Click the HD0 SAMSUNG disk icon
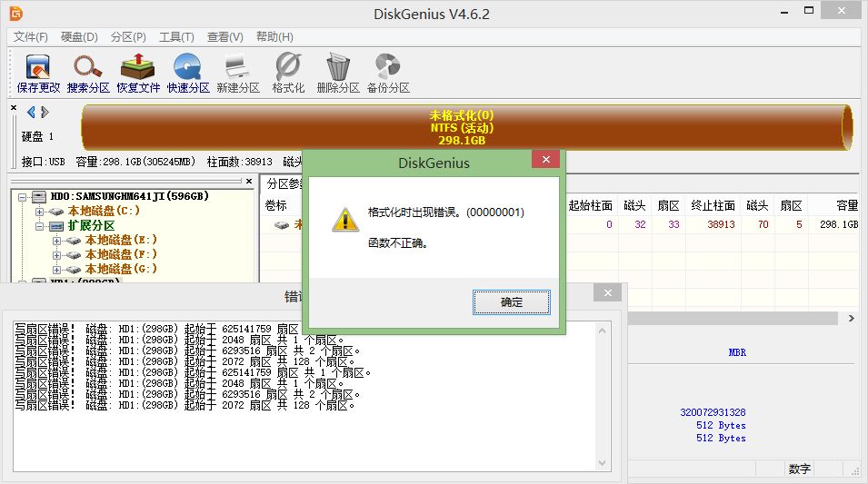 [39, 196]
